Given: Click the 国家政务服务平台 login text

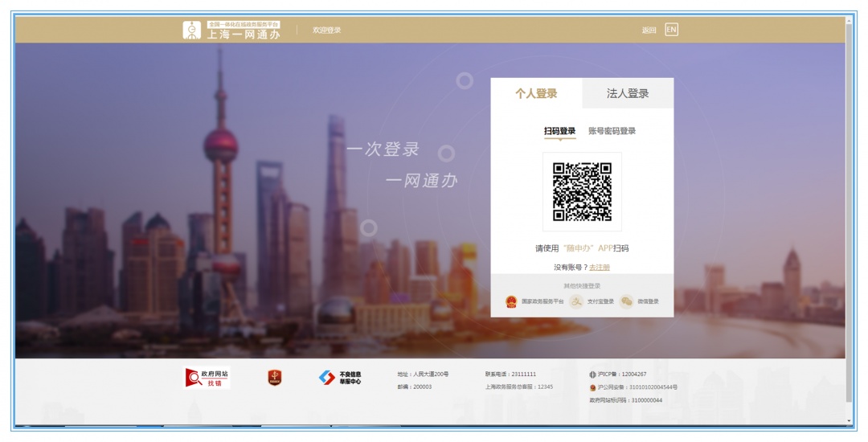Looking at the screenshot, I should [542, 301].
